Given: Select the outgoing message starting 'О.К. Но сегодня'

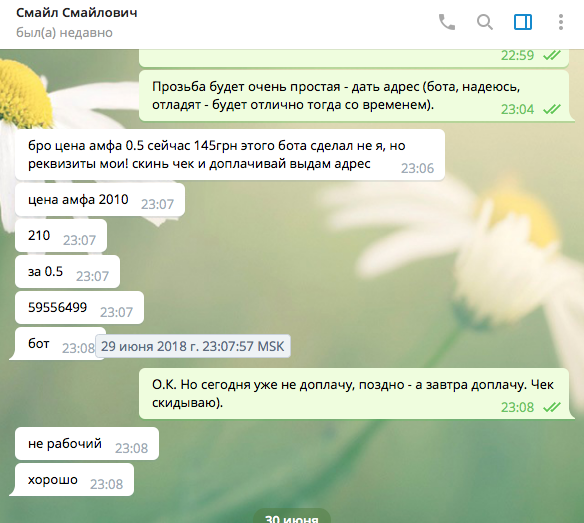Looking at the screenshot, I should click(x=357, y=394).
